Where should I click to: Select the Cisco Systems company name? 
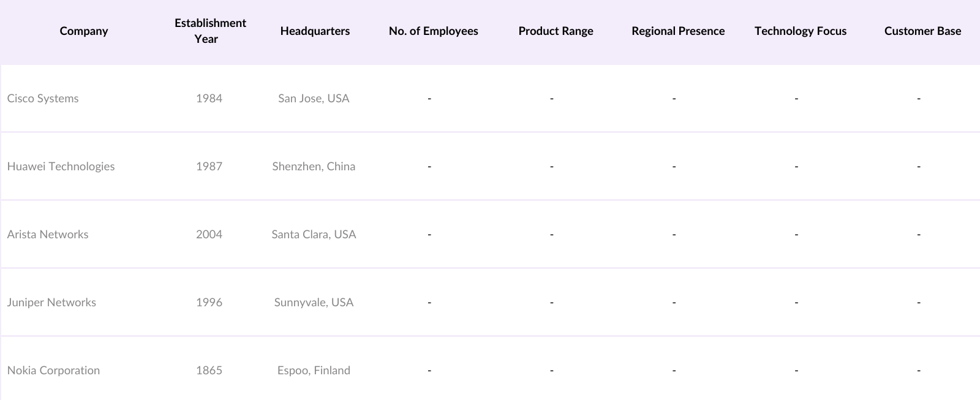(x=43, y=99)
